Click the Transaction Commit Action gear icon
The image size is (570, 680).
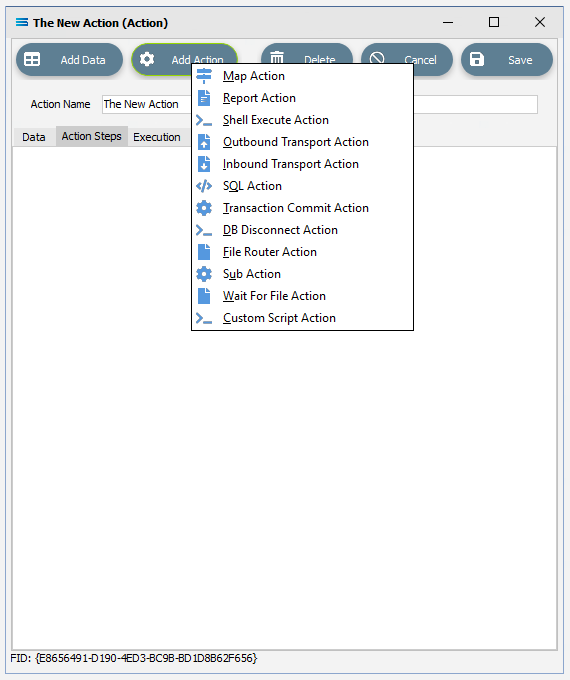[x=204, y=208]
